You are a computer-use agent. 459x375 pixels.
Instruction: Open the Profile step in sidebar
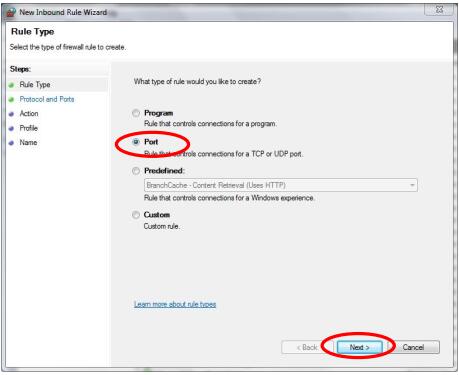pyautogui.click(x=28, y=128)
